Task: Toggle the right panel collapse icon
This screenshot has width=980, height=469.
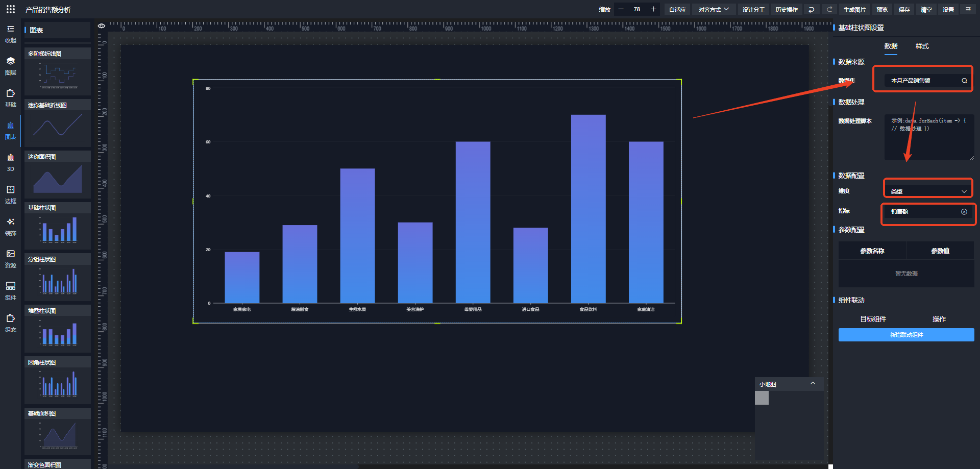Action: tap(968, 9)
